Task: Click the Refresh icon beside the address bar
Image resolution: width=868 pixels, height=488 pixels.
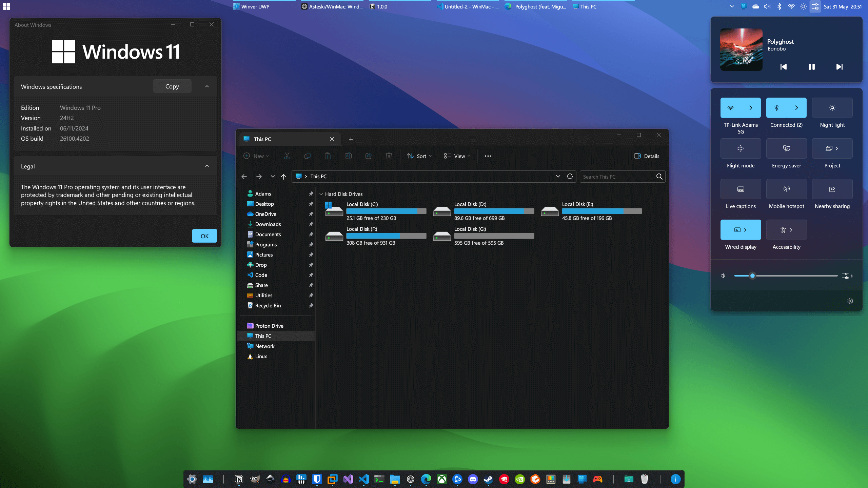Action: [x=570, y=176]
